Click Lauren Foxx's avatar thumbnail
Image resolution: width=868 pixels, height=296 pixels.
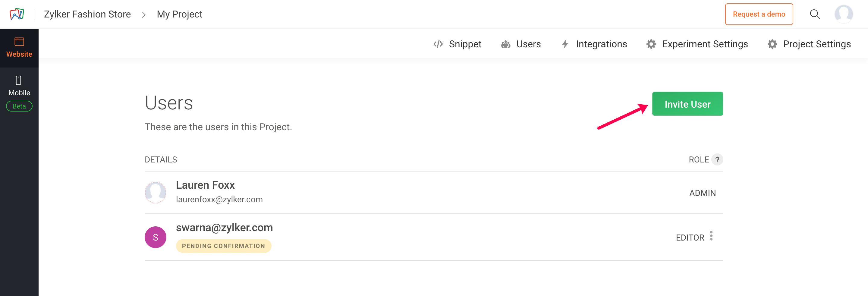155,193
